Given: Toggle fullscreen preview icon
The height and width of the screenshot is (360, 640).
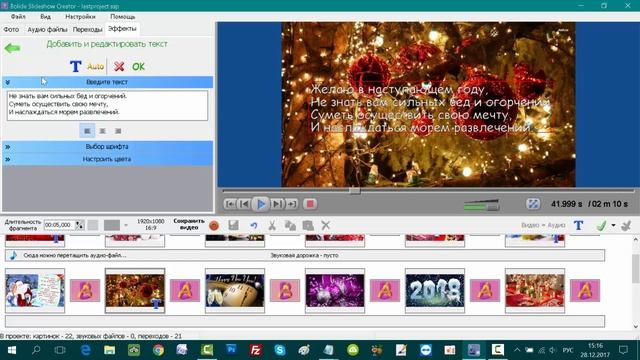Looking at the screenshot, I should tap(533, 204).
